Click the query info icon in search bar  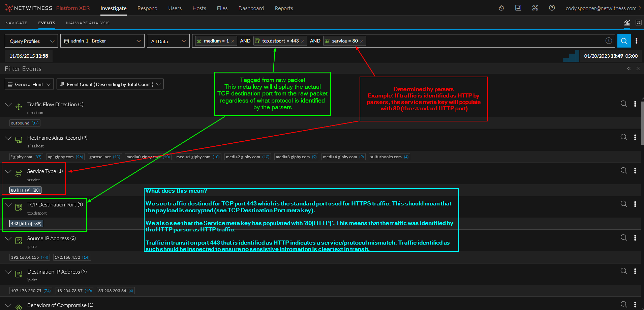coord(608,41)
